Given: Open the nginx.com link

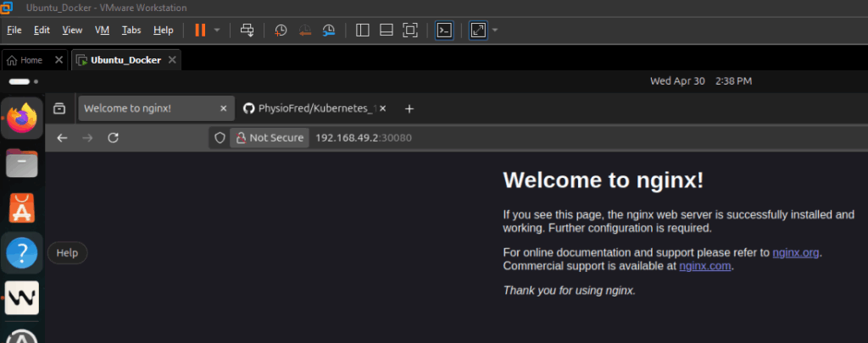Looking at the screenshot, I should (x=705, y=266).
